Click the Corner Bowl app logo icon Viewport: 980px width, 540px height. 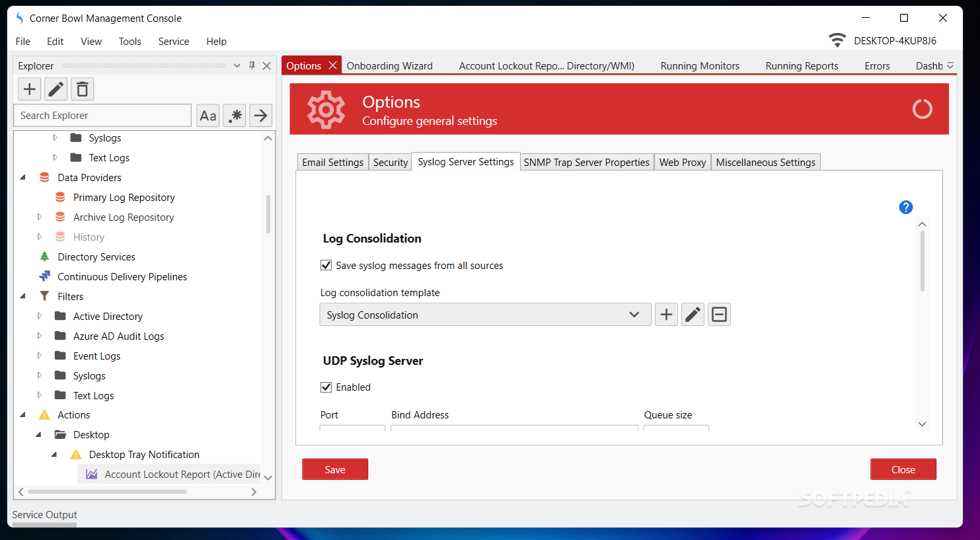tap(20, 18)
